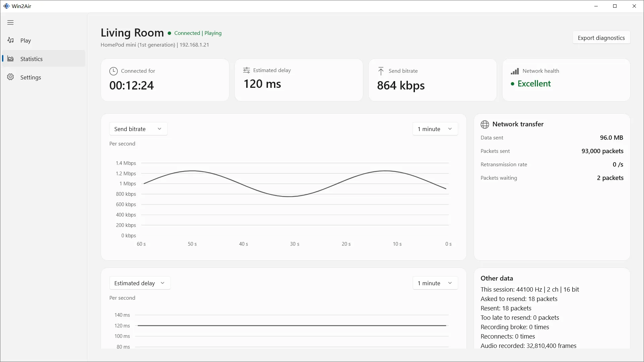Open the Estimated delay metric dropdown
This screenshot has width=644, height=362.
pos(140,283)
